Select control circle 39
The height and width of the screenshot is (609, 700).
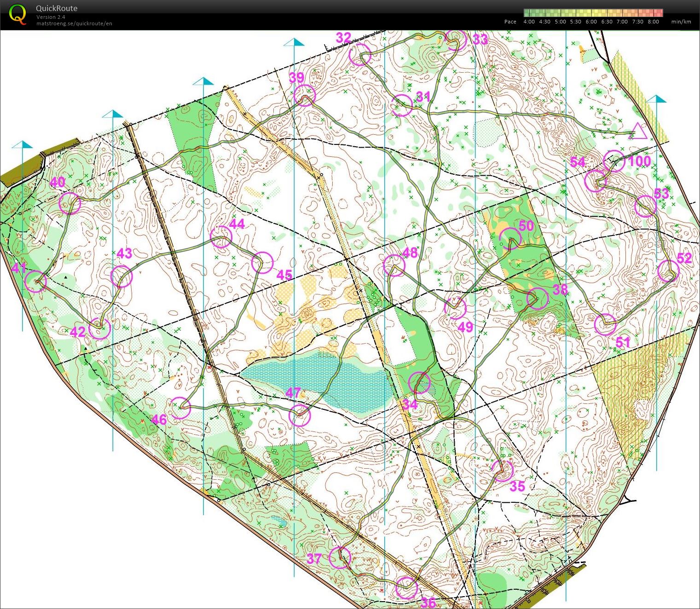point(305,96)
